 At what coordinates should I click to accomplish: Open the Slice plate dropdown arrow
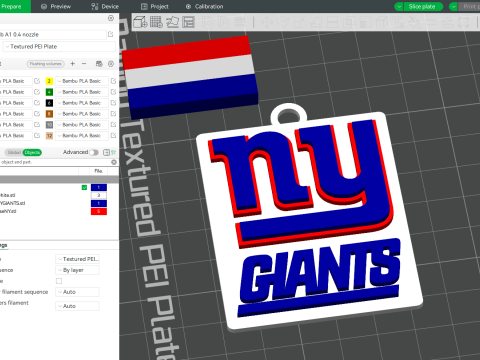[x=399, y=6]
